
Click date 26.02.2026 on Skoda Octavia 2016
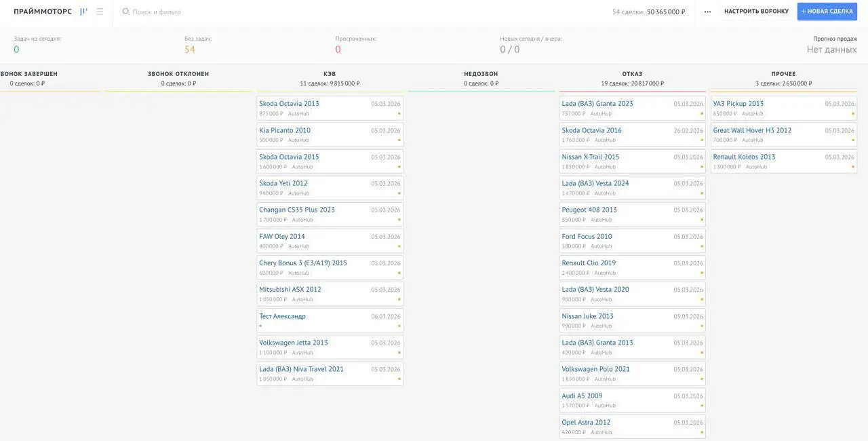coord(688,131)
